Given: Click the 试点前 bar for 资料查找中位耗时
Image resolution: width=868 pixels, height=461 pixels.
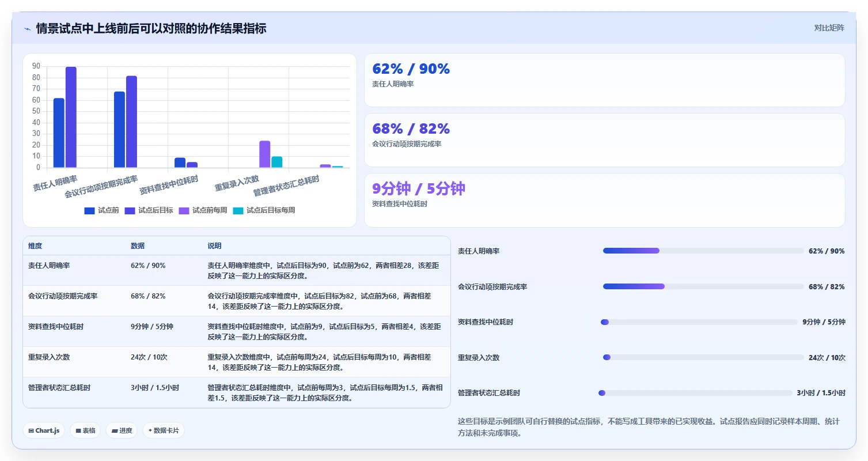Looking at the screenshot, I should pyautogui.click(x=180, y=163).
